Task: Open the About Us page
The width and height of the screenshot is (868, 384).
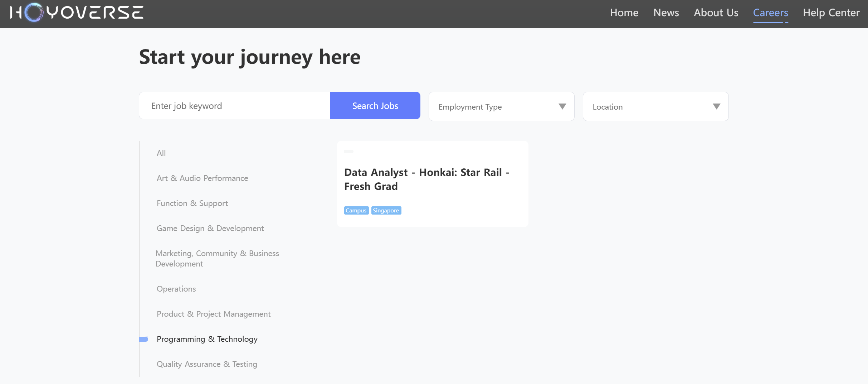Action: 716,13
